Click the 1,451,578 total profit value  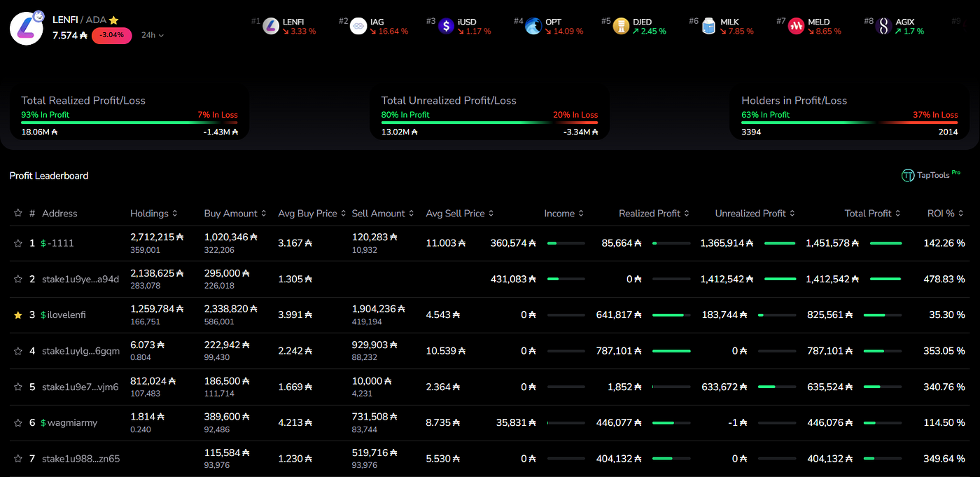tap(832, 243)
